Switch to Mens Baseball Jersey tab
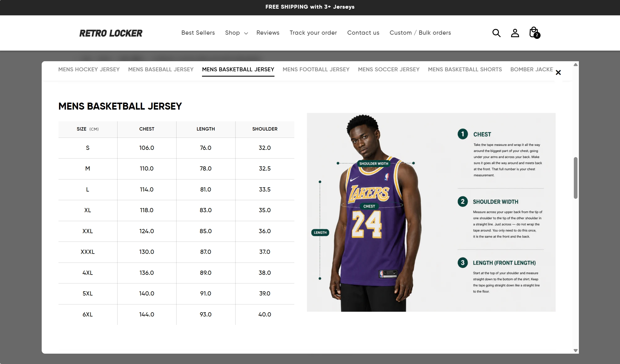This screenshot has height=364, width=620. (x=161, y=69)
